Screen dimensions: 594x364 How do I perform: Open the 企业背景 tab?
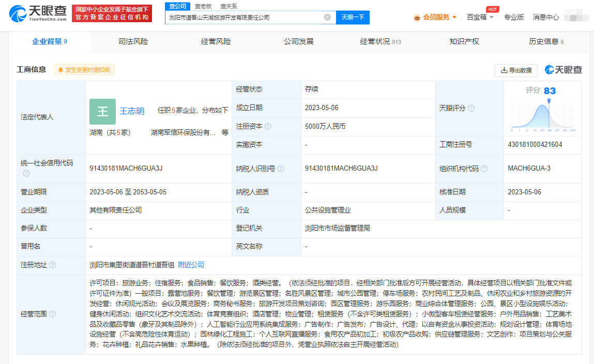click(50, 42)
